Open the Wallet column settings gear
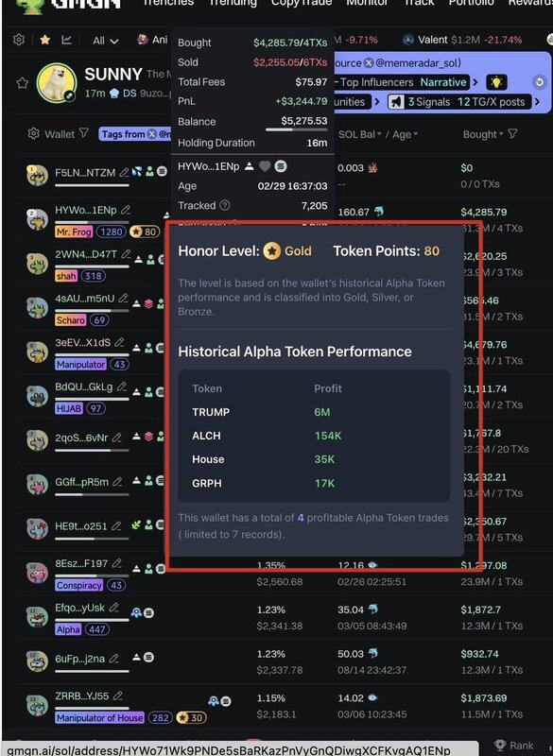Viewport: 553px width, 756px height. pyautogui.click(x=33, y=133)
